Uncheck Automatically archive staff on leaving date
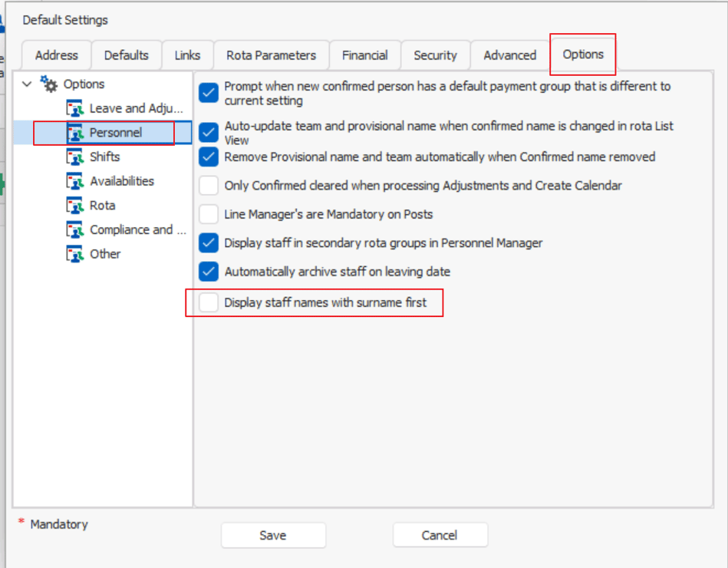The image size is (728, 568). (209, 272)
